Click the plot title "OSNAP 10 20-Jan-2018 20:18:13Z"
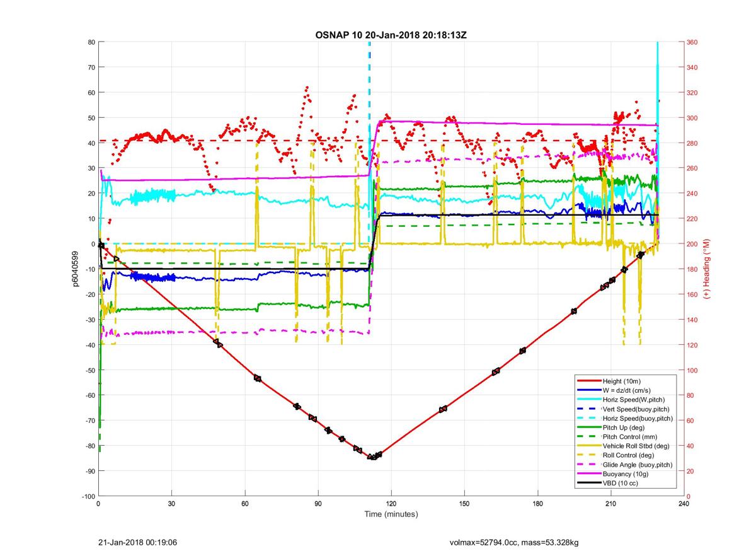 (x=391, y=35)
